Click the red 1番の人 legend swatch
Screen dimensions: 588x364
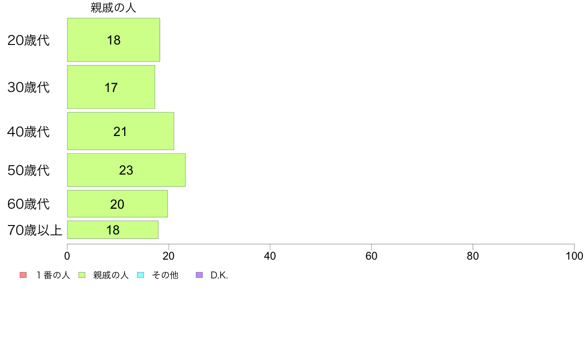click(23, 275)
